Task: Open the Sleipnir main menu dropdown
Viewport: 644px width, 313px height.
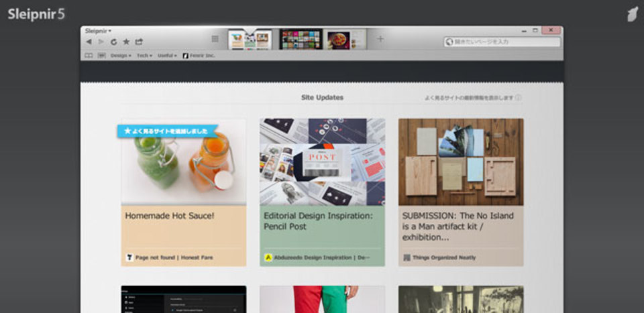Action: 98,31
